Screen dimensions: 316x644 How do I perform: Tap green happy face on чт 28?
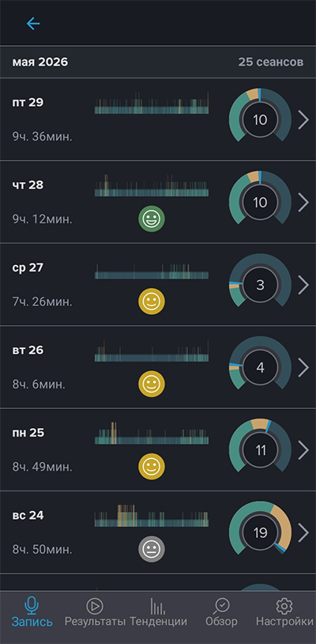pyautogui.click(x=152, y=219)
